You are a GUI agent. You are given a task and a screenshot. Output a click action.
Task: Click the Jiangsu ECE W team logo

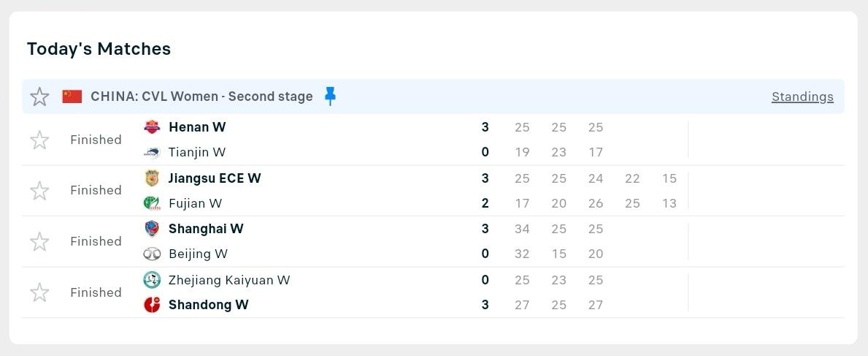(x=152, y=178)
